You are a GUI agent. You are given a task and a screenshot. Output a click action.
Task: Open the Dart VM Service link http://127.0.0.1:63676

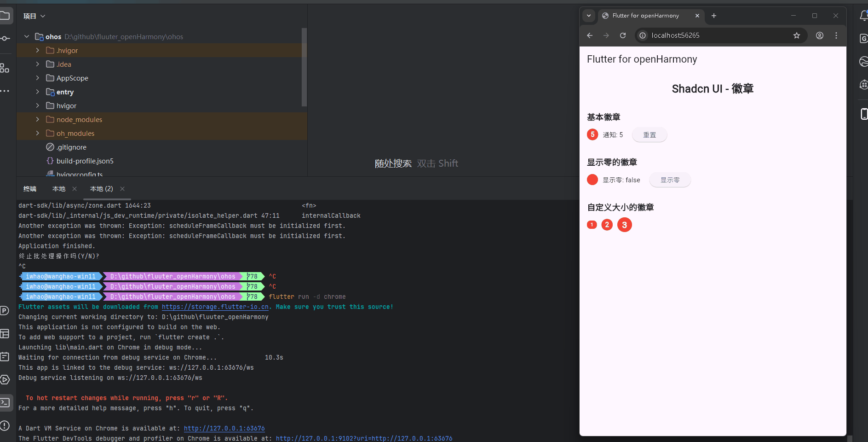point(224,429)
